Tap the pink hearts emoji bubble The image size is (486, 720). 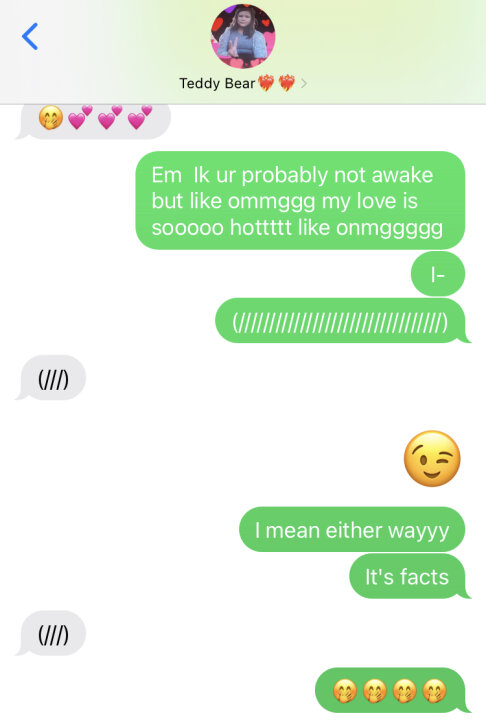click(94, 121)
